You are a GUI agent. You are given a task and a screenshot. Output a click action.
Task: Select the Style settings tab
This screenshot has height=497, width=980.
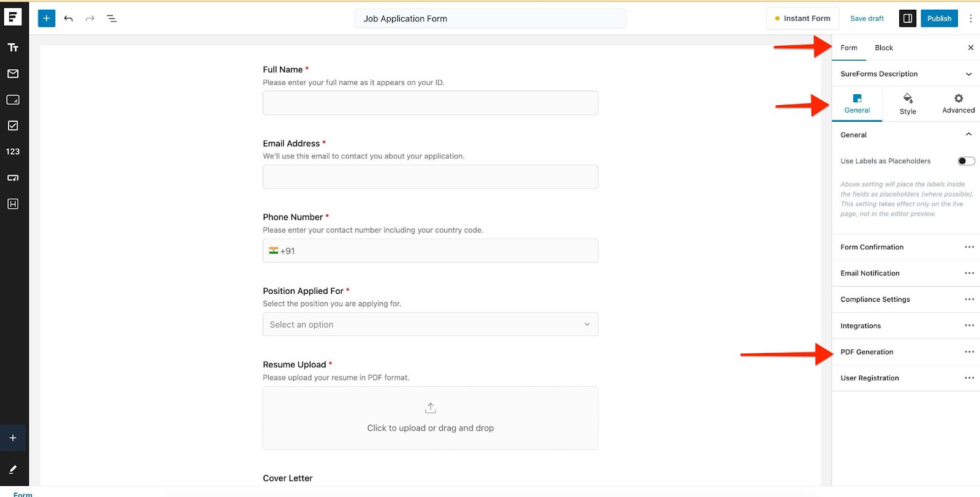pos(908,104)
